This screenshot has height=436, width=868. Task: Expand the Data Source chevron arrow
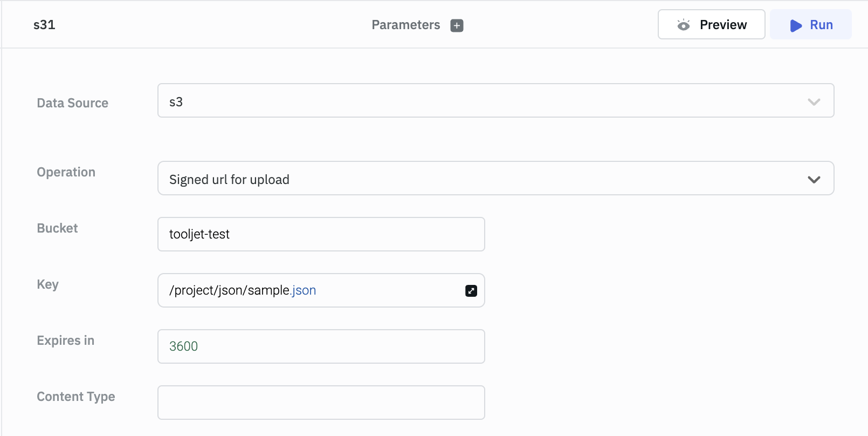[814, 101]
